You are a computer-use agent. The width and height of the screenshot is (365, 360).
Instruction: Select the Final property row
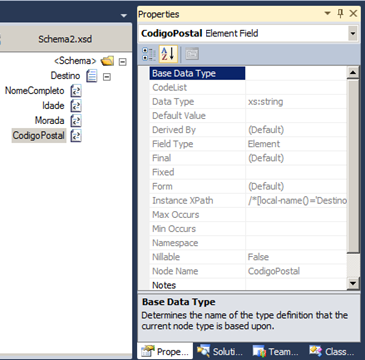(248, 158)
